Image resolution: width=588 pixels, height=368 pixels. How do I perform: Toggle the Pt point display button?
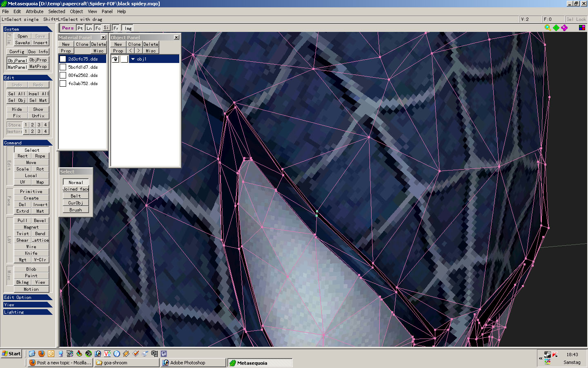point(80,28)
